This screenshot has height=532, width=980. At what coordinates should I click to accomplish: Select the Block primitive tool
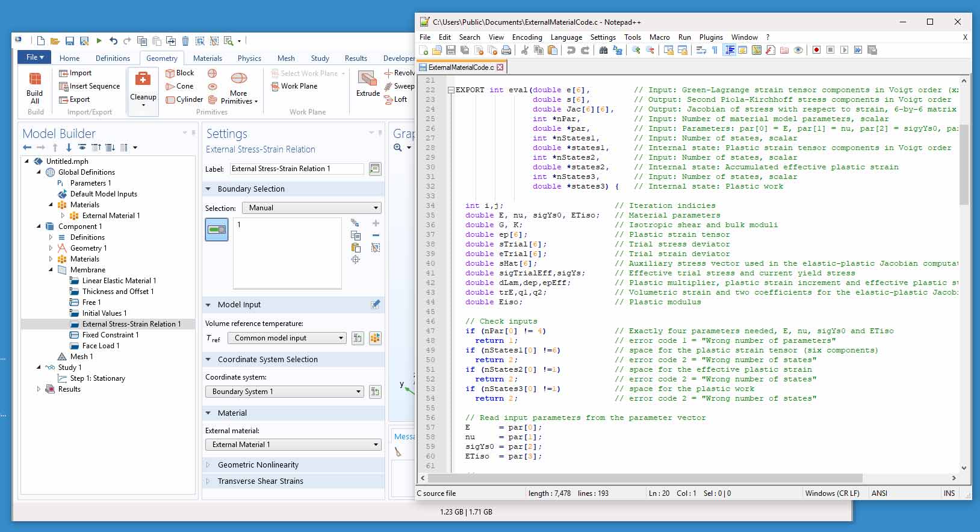click(179, 73)
